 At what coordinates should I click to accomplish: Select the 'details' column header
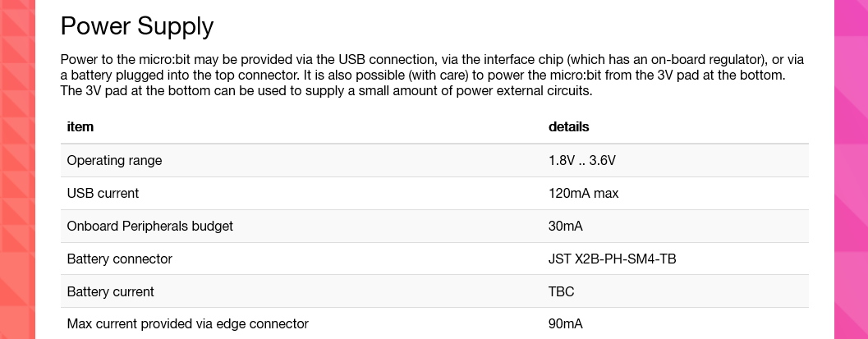coord(568,126)
